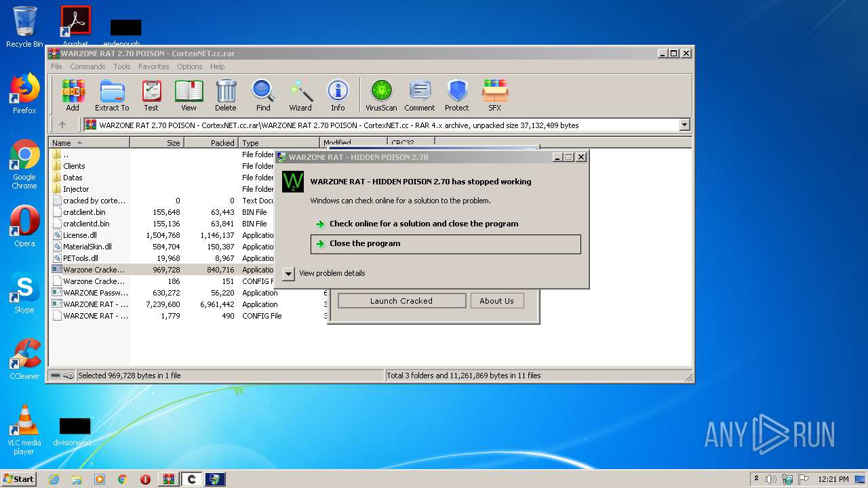Click the Chrome taskbar icon
The height and width of the screenshot is (488, 868).
123,479
